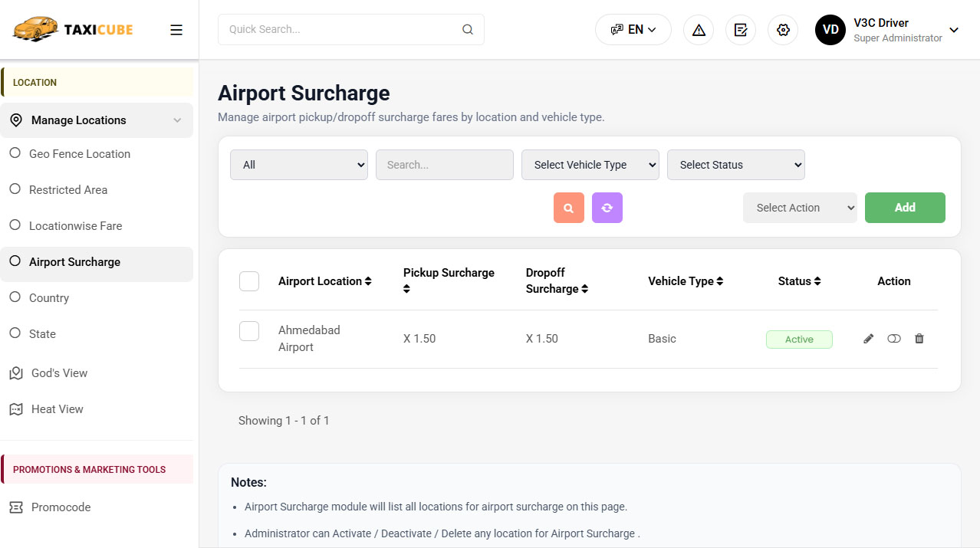Sort by Pickup Surcharge column arrows

pos(407,289)
